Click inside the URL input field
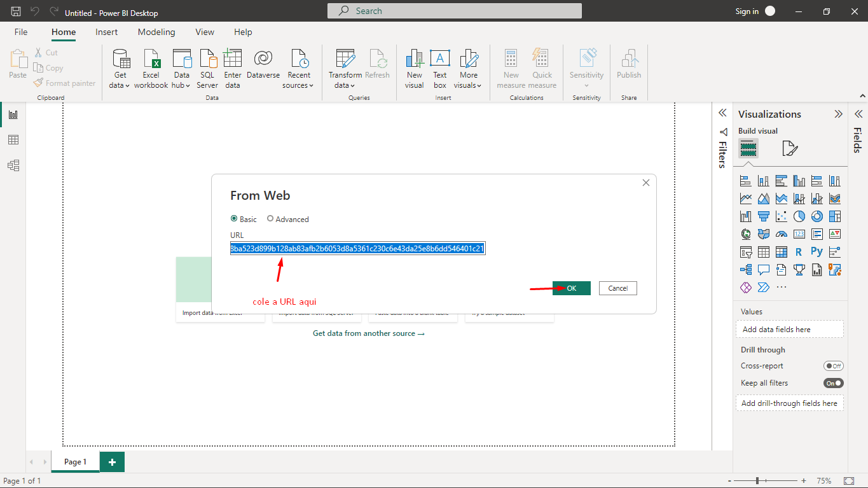The image size is (868, 488). [358, 248]
